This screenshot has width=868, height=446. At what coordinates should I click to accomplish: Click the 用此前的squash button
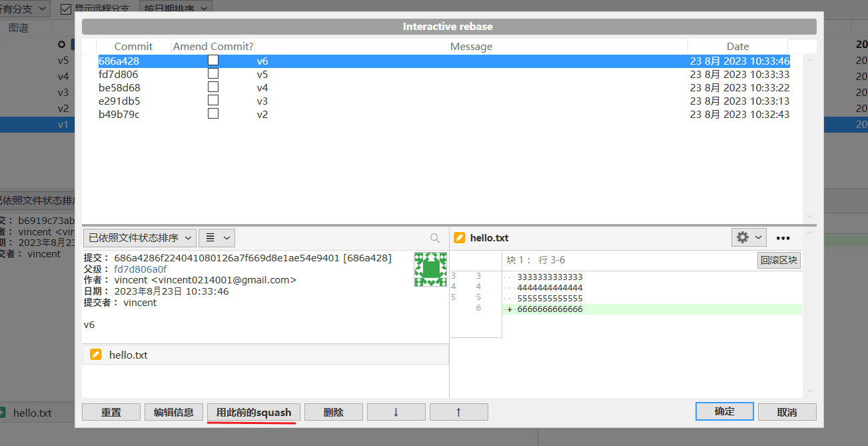click(254, 412)
